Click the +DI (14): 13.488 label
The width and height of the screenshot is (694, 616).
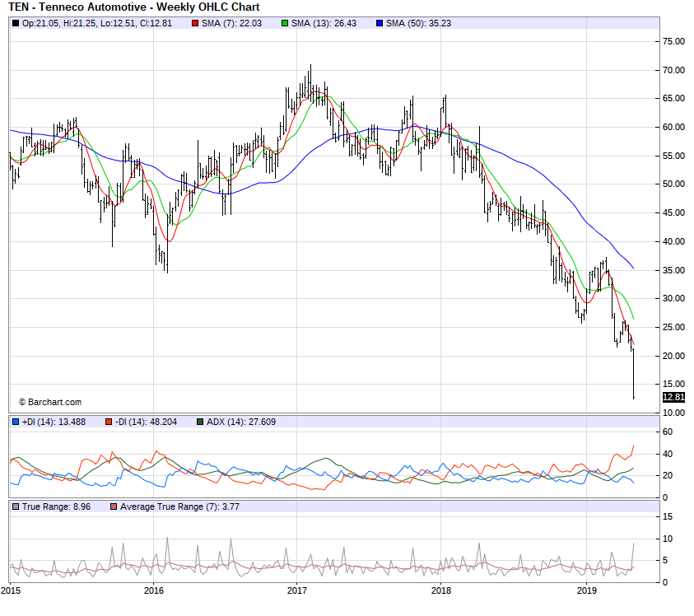click(x=54, y=422)
